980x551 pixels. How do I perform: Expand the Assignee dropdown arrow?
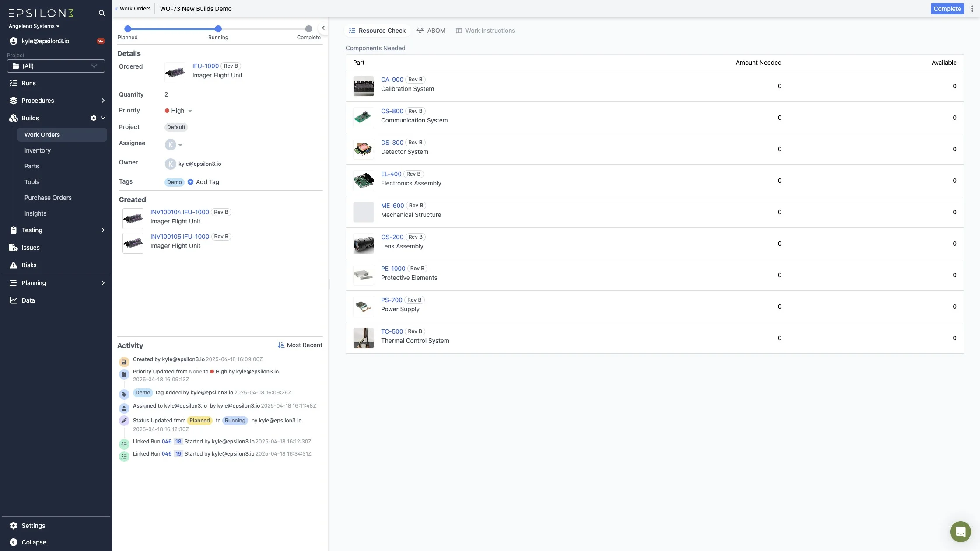(180, 145)
